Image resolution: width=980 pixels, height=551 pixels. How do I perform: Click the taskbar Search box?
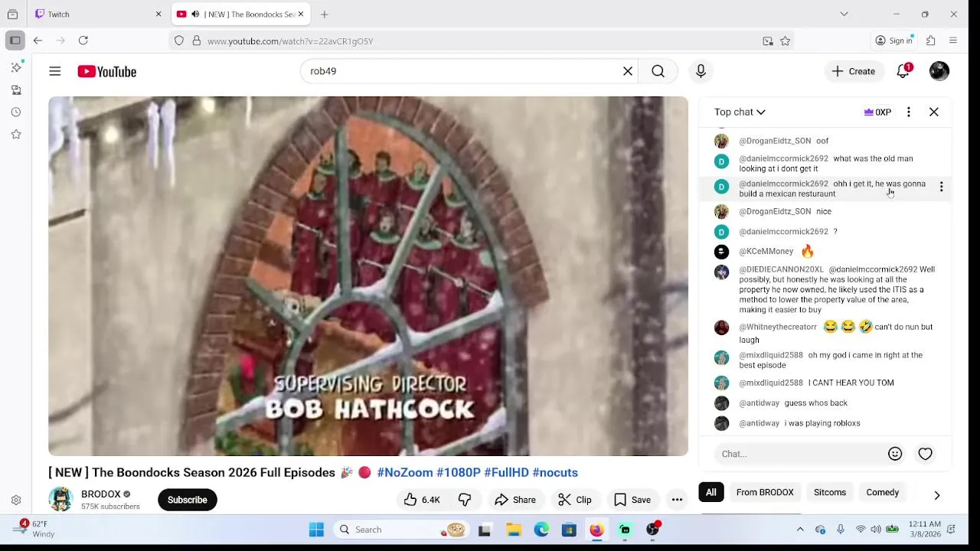point(402,530)
